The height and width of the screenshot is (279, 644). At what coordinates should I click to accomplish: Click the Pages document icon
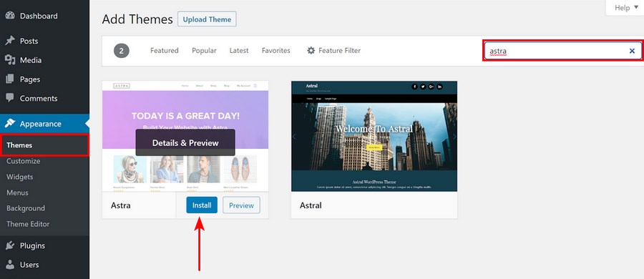tap(10, 79)
